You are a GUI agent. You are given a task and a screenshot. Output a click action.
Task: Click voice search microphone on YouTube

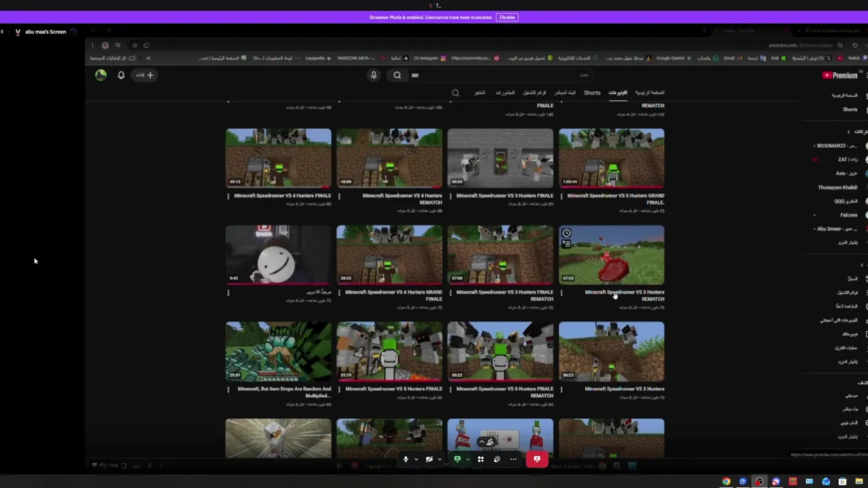[x=373, y=75]
